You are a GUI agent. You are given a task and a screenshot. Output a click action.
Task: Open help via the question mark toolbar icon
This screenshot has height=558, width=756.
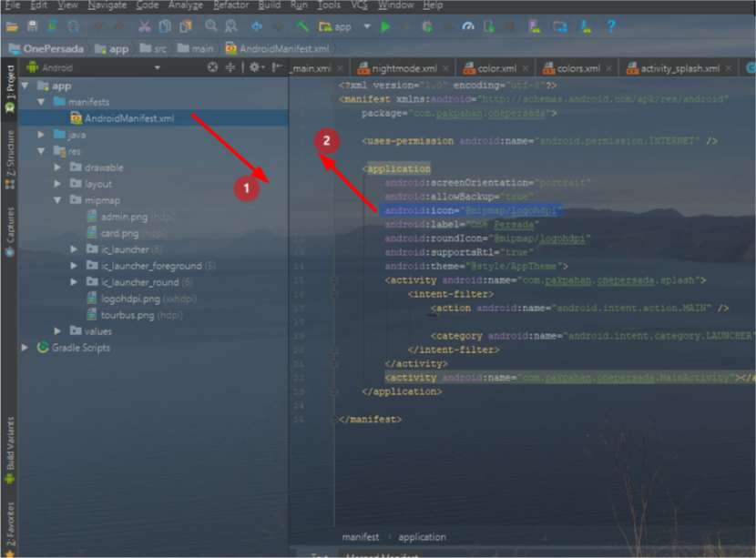tap(610, 27)
